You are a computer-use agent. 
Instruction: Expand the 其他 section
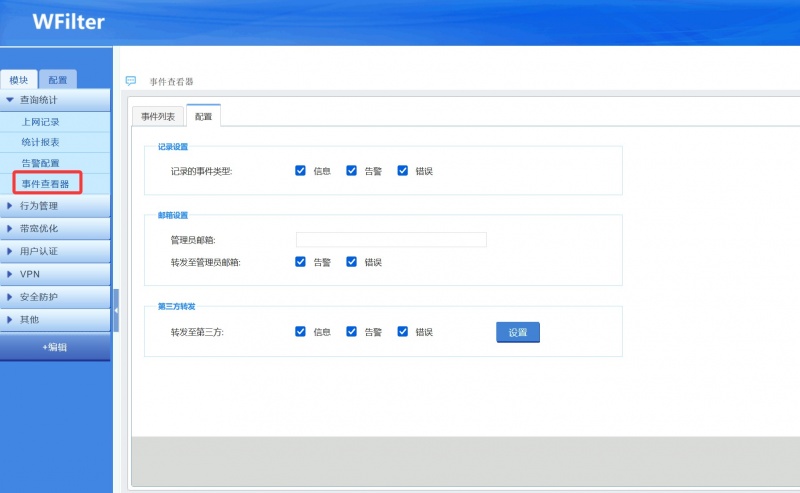coord(55,319)
